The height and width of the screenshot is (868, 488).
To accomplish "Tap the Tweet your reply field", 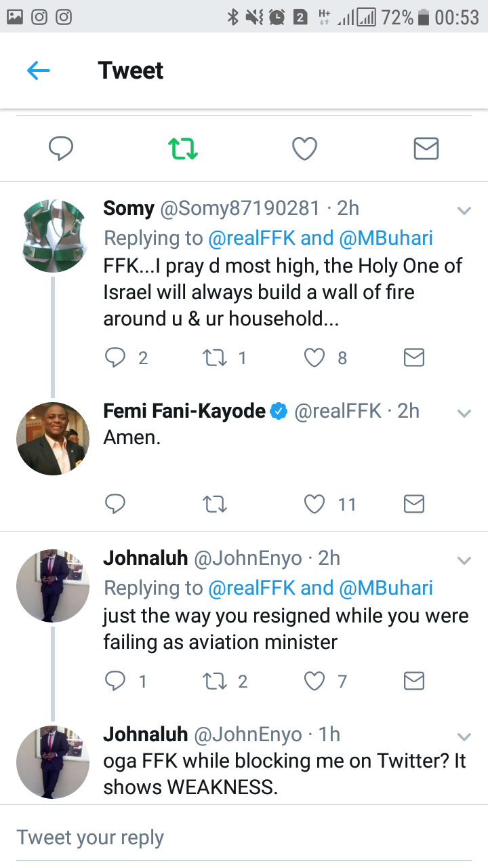I will (244, 837).
